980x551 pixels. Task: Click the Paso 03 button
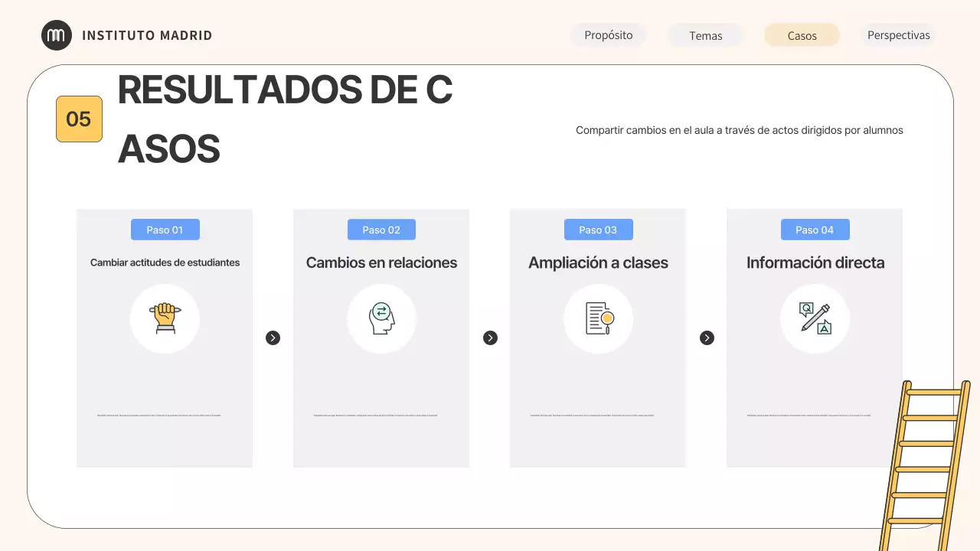tap(598, 230)
